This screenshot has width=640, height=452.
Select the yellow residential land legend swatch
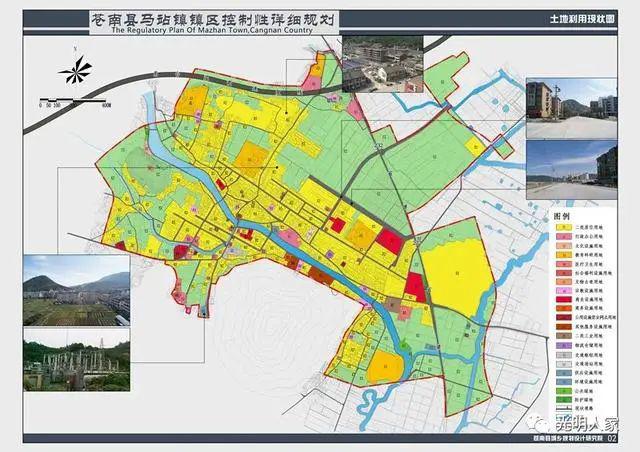pos(563,227)
